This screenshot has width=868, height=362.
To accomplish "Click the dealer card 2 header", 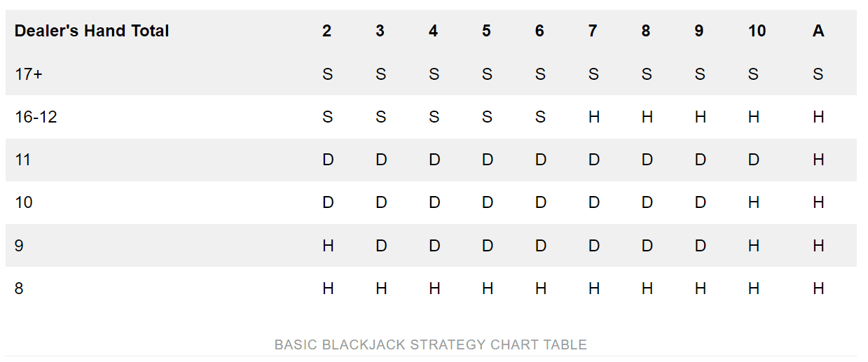I will (327, 31).
